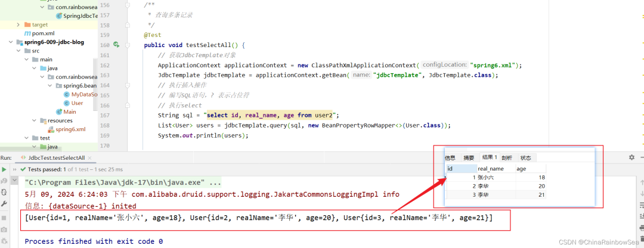Viewport: 644px width, 248px height.
Task: Select the pom.xml file in project tree
Action: click(x=43, y=33)
